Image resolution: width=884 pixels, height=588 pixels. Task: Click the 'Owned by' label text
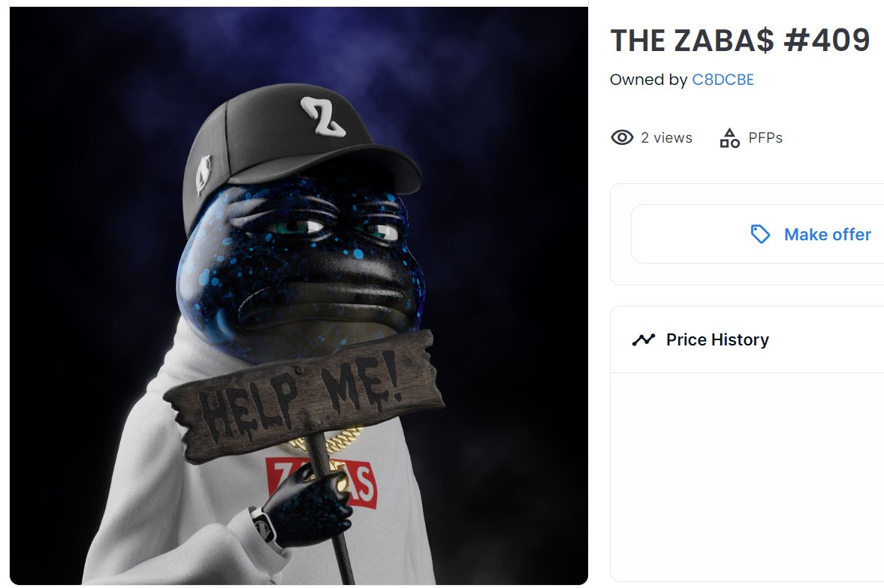pos(648,80)
